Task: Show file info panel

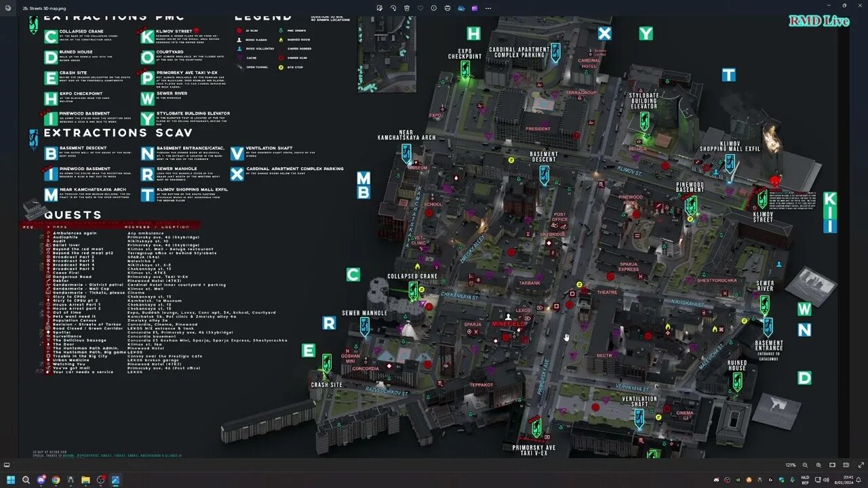Action: tap(434, 8)
